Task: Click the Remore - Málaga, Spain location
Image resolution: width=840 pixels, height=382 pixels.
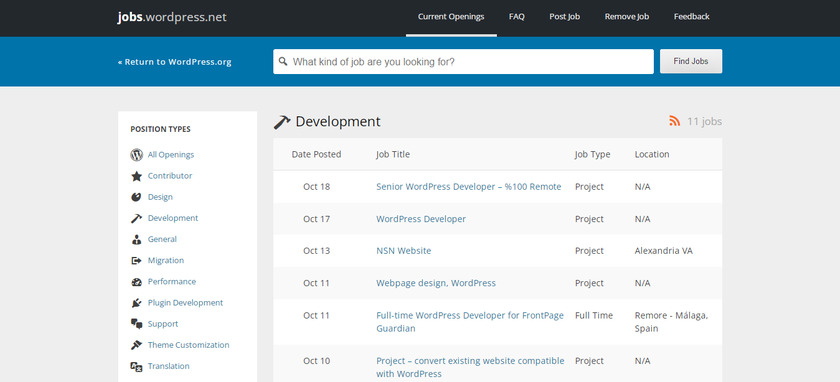Action: coord(671,322)
